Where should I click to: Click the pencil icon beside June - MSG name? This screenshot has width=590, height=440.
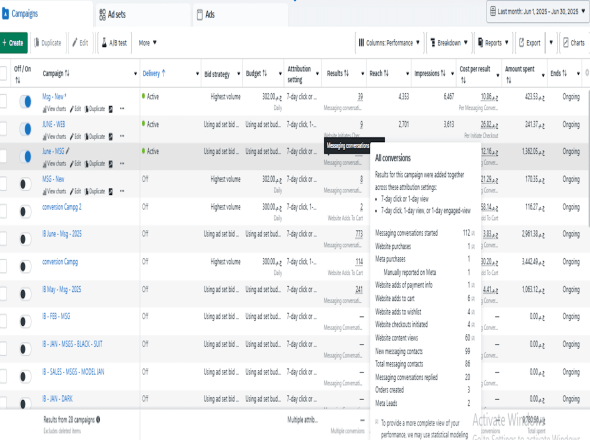68,151
